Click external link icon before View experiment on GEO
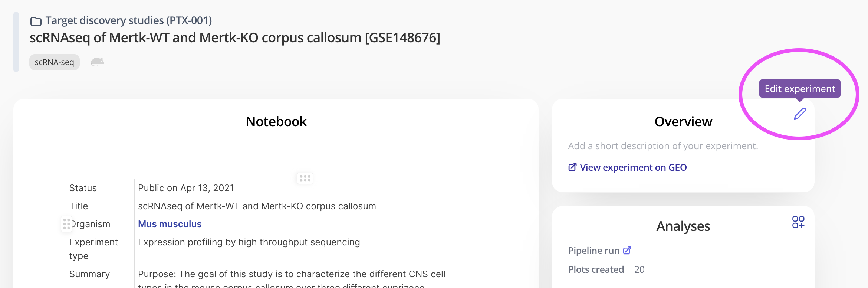Screen dimensions: 868x288 (572, 167)
